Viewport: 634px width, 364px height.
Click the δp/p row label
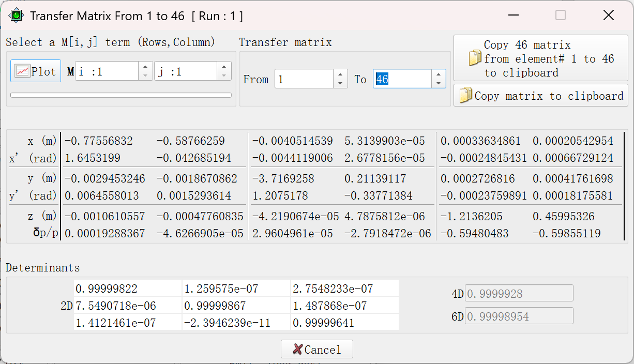tap(46, 233)
